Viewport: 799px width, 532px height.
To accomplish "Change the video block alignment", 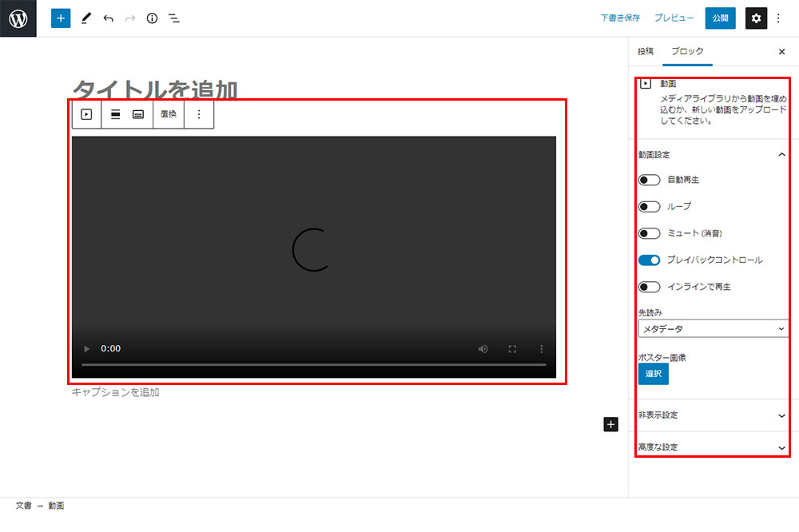I will pos(116,114).
